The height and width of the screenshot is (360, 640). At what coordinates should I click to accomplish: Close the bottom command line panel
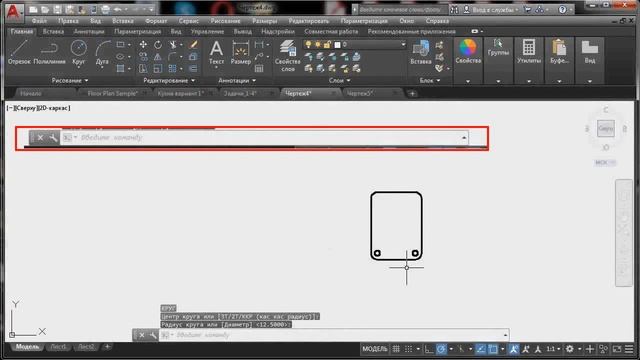(142, 335)
